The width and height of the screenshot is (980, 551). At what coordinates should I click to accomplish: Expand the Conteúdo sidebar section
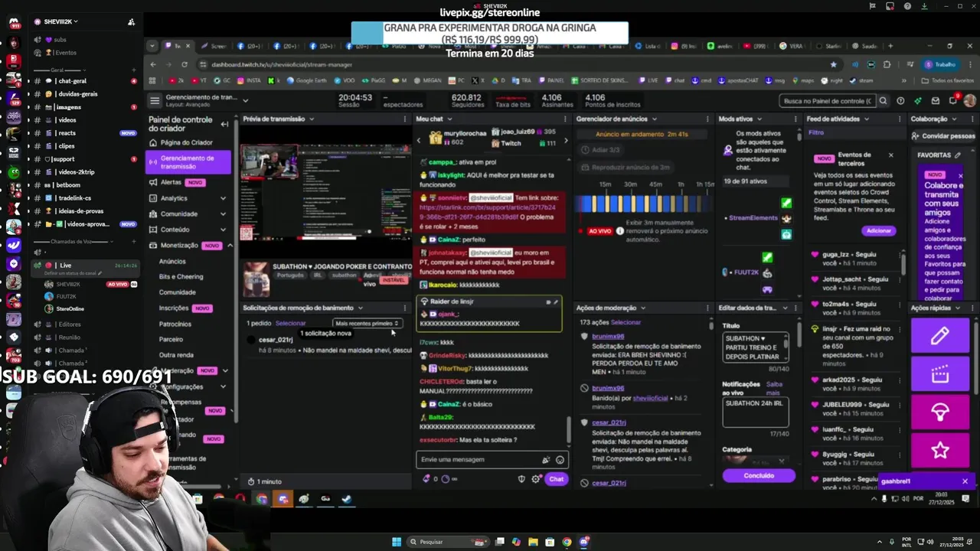point(223,230)
